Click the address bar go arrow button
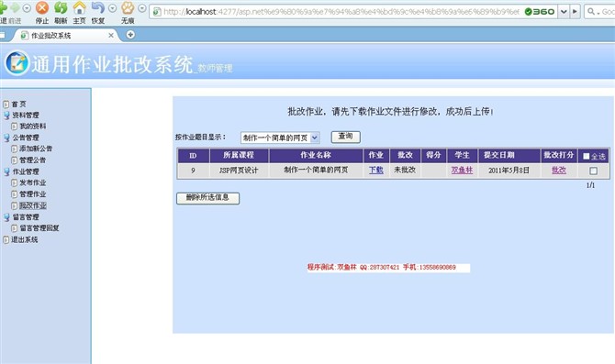This screenshot has height=364, width=615. tap(575, 12)
